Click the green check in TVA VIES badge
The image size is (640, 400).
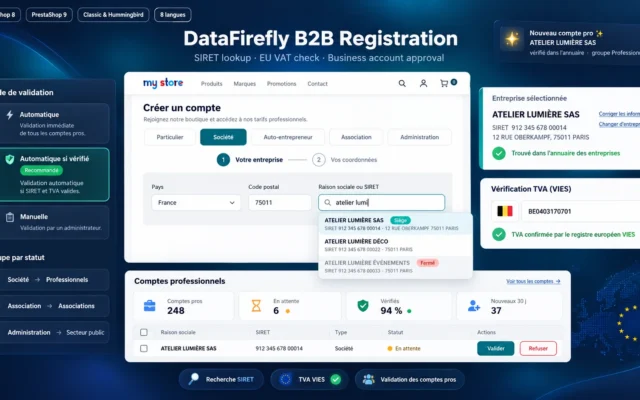click(336, 380)
